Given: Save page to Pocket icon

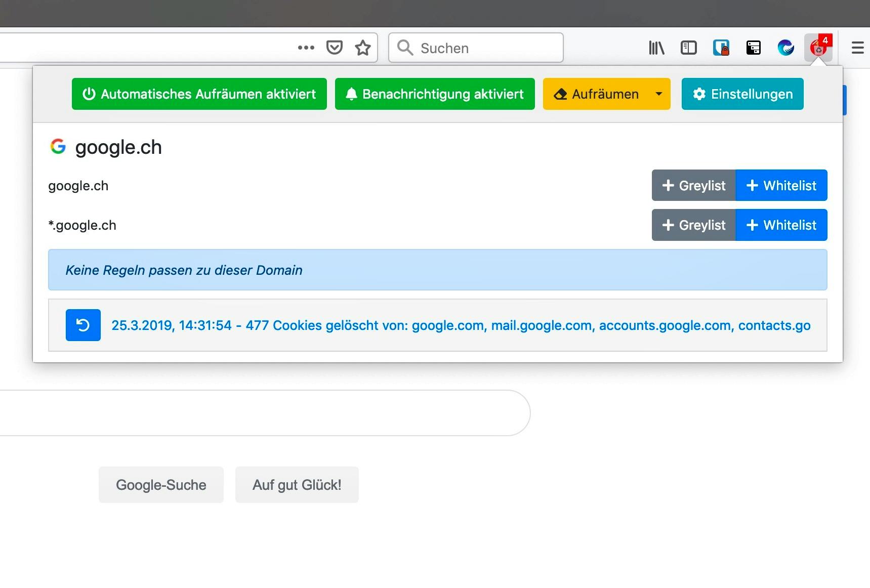Looking at the screenshot, I should tap(334, 48).
